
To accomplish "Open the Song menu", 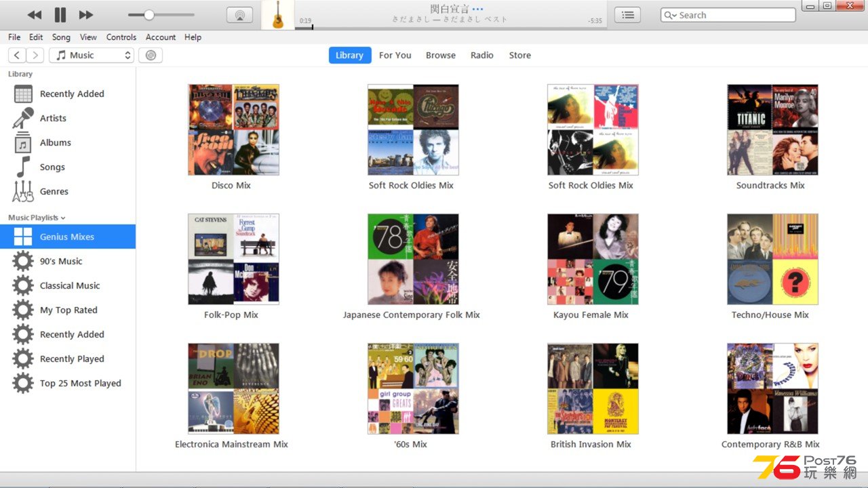I will [x=61, y=37].
